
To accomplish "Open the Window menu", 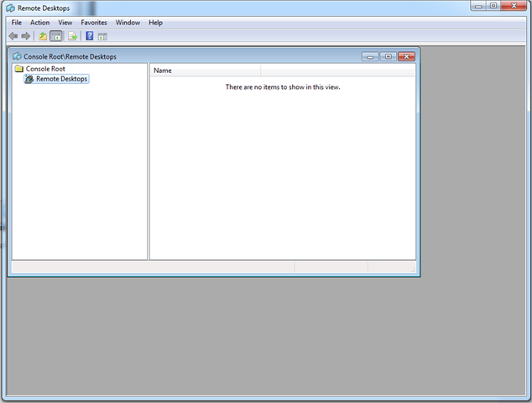I will [128, 23].
